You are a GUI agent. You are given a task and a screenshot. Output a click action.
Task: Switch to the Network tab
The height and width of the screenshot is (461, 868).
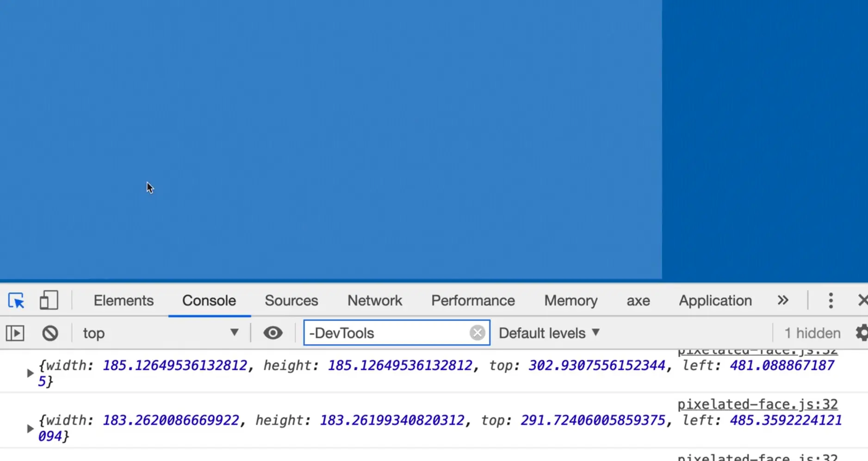click(375, 301)
